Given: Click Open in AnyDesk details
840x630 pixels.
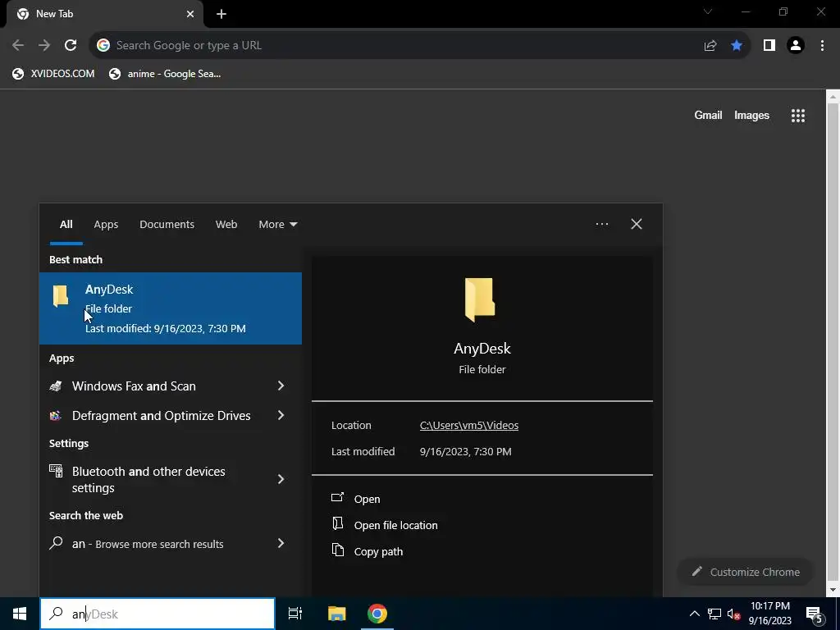Looking at the screenshot, I should click(x=367, y=499).
